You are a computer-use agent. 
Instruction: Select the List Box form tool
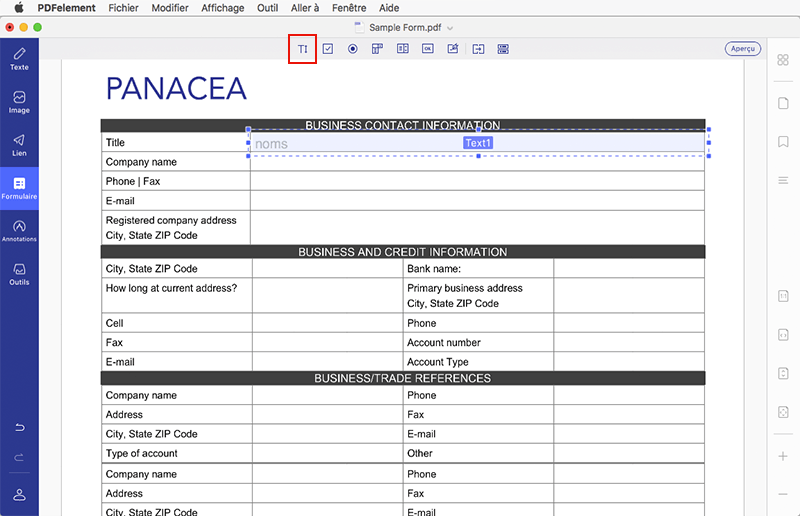point(403,48)
